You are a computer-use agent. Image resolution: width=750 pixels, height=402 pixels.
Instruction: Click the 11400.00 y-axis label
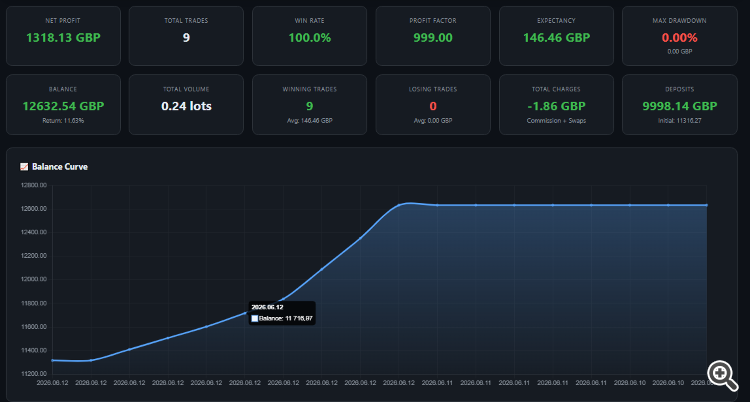pos(33,350)
